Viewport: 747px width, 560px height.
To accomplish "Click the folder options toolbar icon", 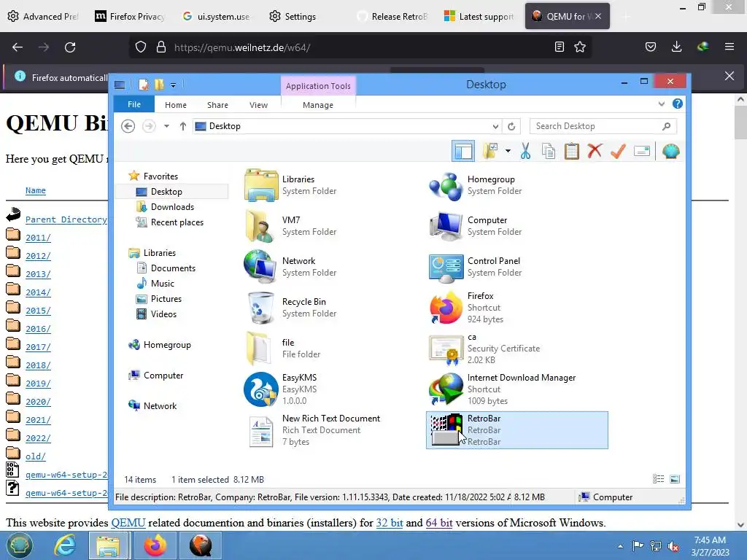I will [490, 152].
